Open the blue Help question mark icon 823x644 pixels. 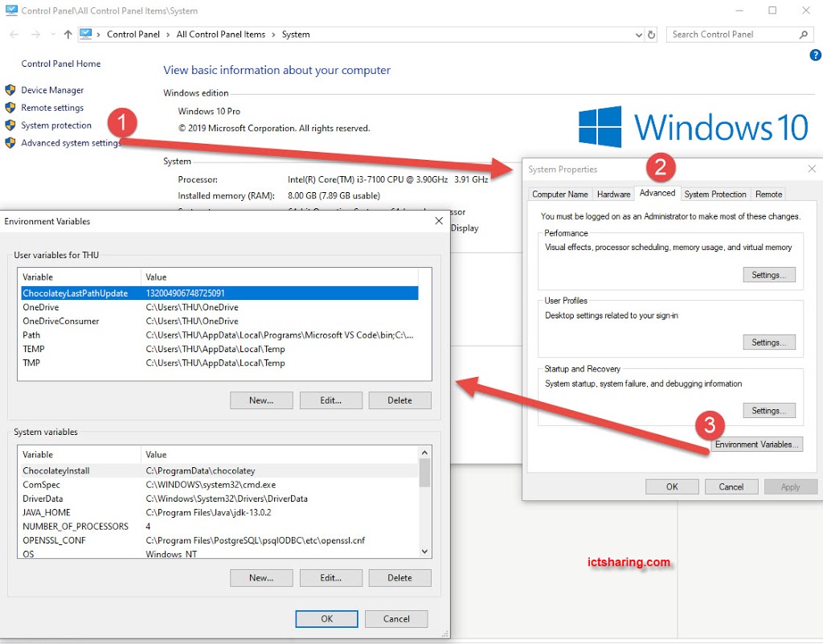tap(816, 55)
